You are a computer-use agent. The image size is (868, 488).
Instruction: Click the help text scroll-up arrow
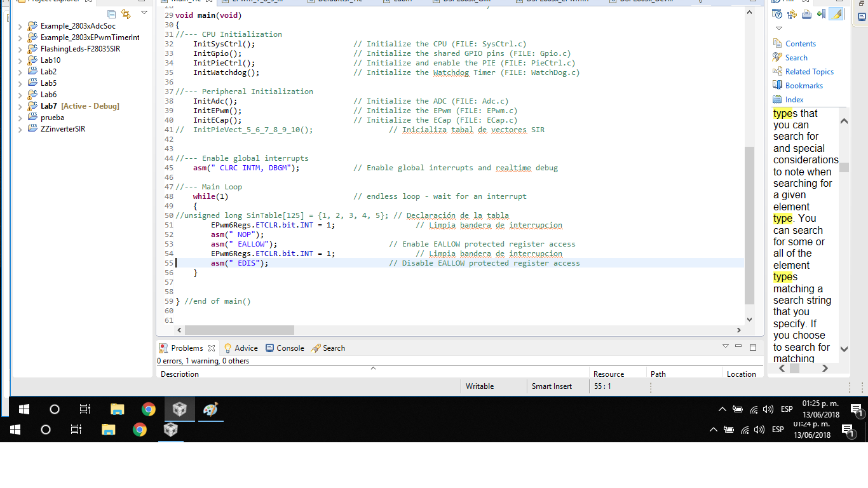coord(844,121)
